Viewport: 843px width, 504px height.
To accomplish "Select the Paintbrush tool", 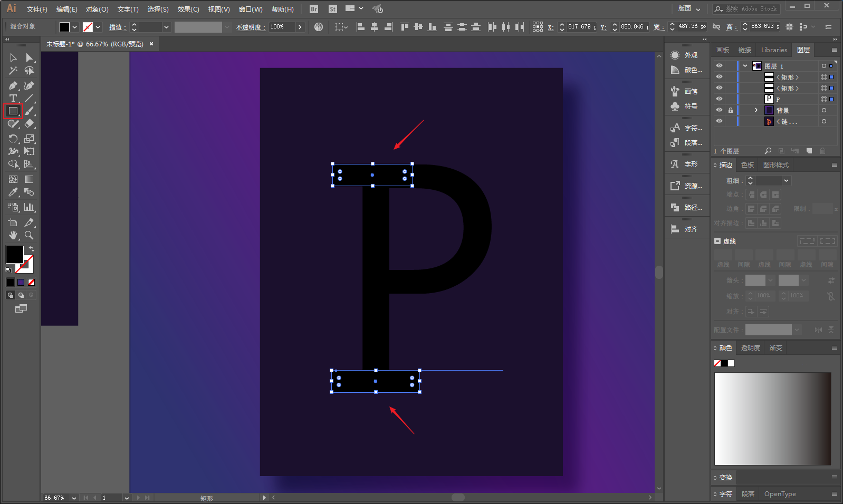I will coord(29,111).
